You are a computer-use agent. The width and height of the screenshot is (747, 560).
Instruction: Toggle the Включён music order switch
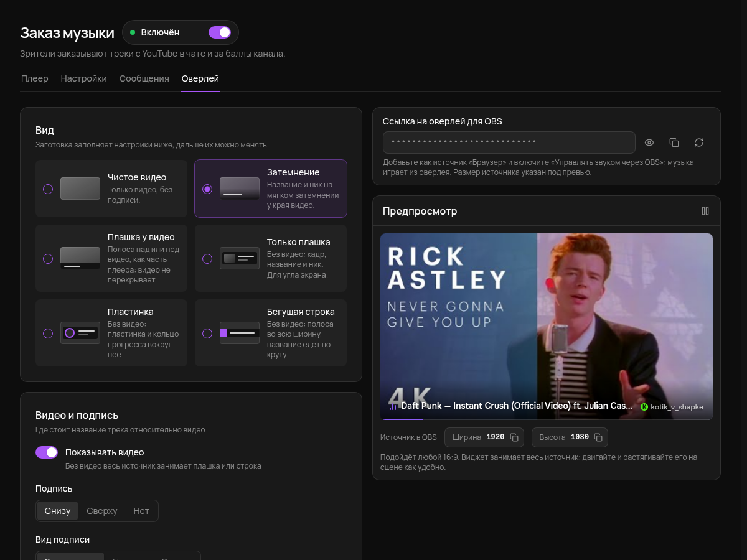click(220, 32)
